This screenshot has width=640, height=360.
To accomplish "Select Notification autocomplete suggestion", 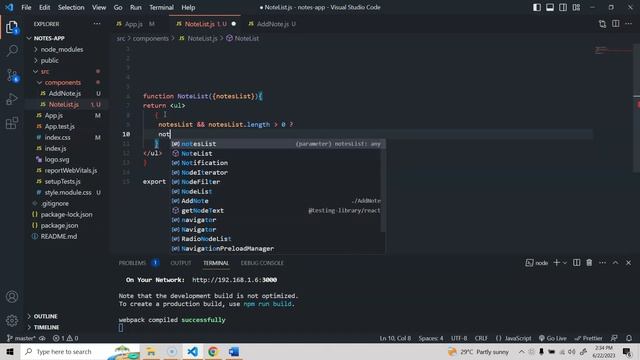I will tap(277, 163).
